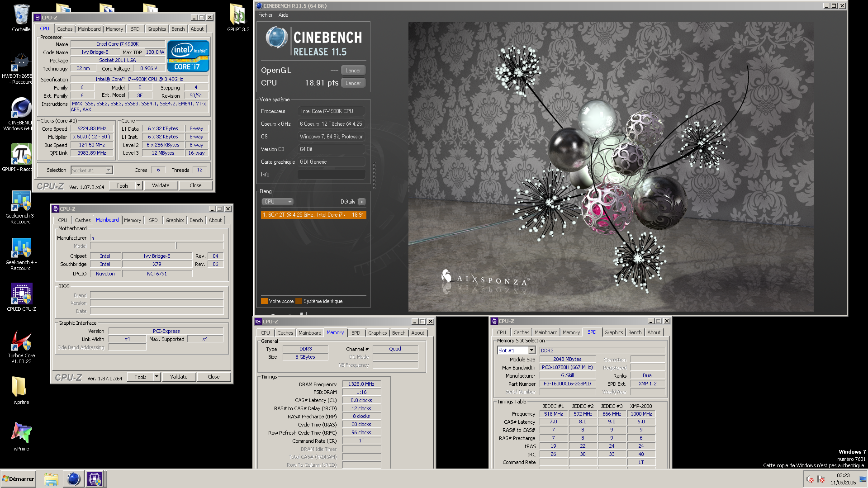Click the Info input field in Cinebench
Viewport: 868px width, 488px height.
331,175
